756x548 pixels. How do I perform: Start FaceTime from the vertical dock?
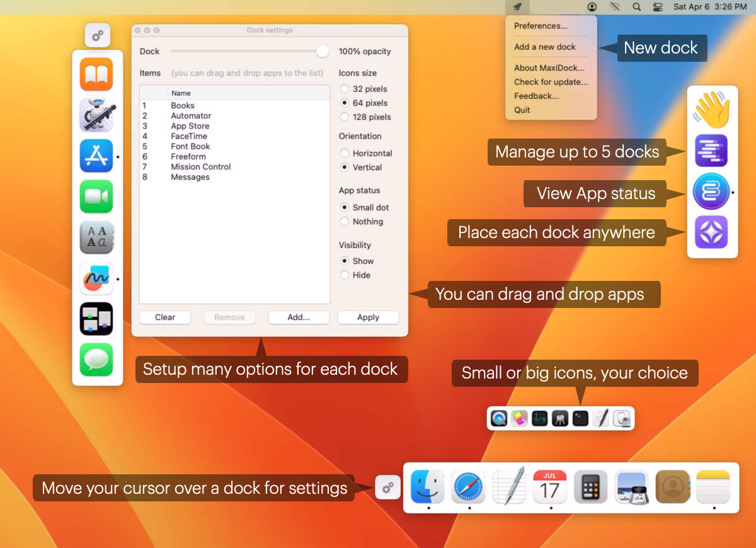tap(96, 197)
